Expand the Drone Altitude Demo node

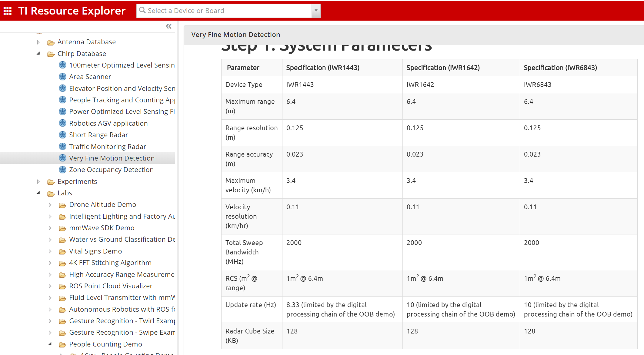coord(50,205)
